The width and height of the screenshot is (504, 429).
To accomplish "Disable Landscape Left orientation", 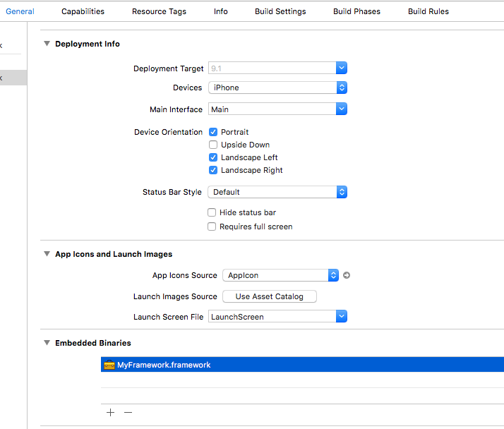I will pos(213,157).
